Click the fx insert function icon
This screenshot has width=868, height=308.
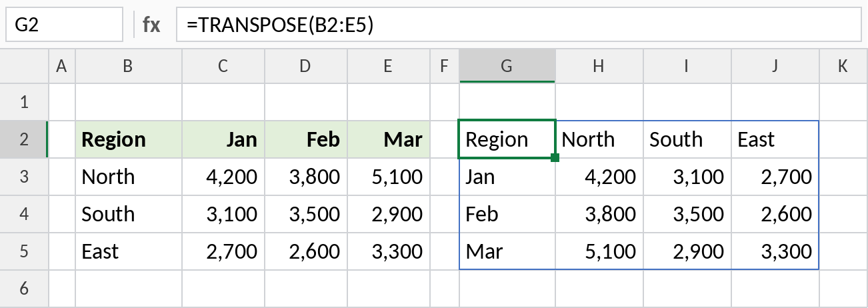click(151, 25)
